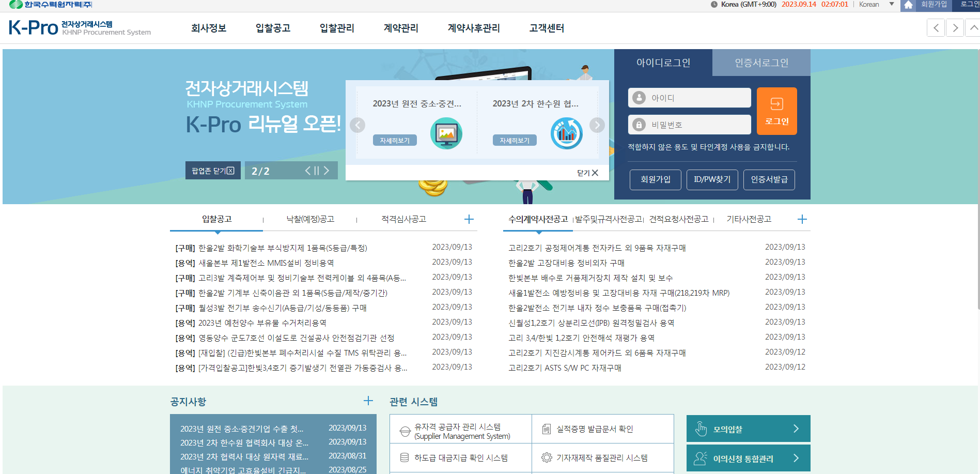
Task: Open 고리2호기 공정제어계통 전자카드 외 9품목
Action: 597,248
